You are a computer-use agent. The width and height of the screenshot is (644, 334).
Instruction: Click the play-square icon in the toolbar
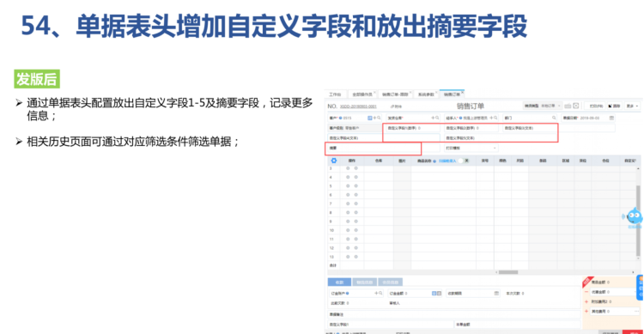pos(576,106)
